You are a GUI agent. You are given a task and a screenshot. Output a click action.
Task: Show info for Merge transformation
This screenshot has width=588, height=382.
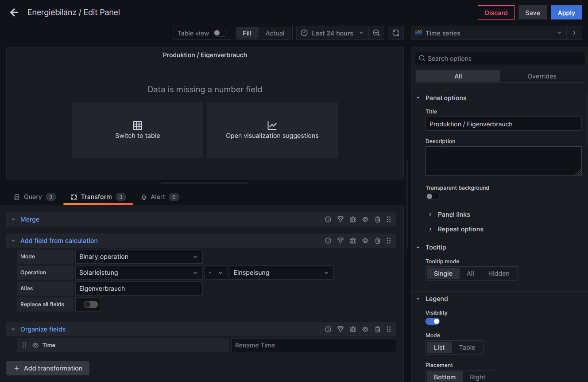pos(328,219)
